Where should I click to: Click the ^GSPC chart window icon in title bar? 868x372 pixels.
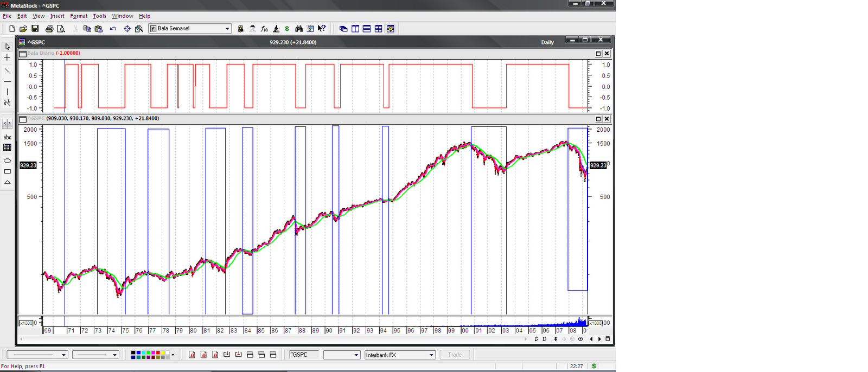click(x=22, y=42)
